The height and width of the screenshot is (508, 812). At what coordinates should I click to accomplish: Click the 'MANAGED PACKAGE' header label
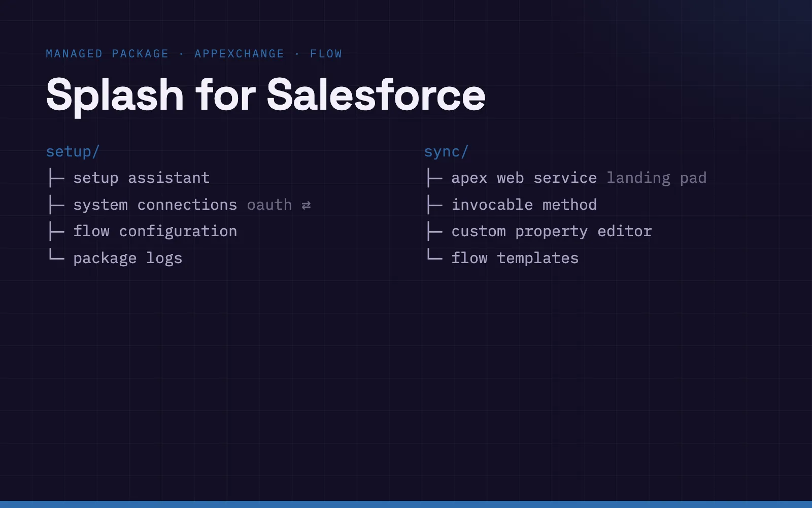107,54
